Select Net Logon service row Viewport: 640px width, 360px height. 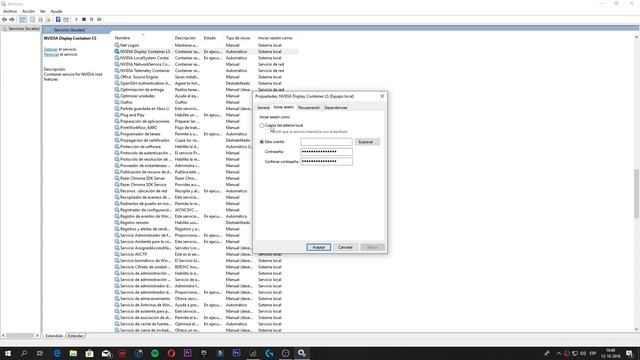[206, 45]
